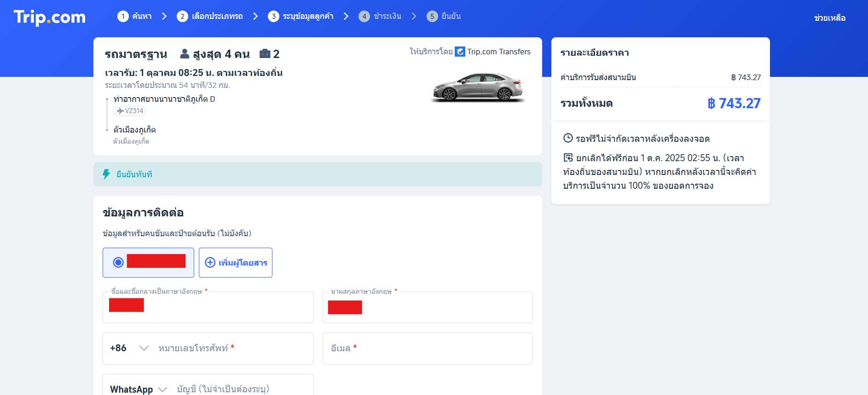Image resolution: width=868 pixels, height=395 pixels.
Task: Focus the หมายเลขโทรศัพท์ phone number field
Action: point(232,349)
